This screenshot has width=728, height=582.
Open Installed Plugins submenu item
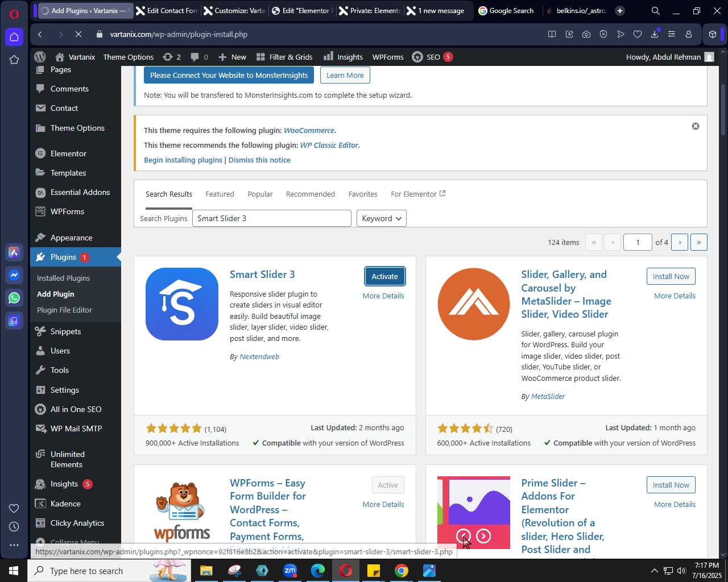click(64, 278)
